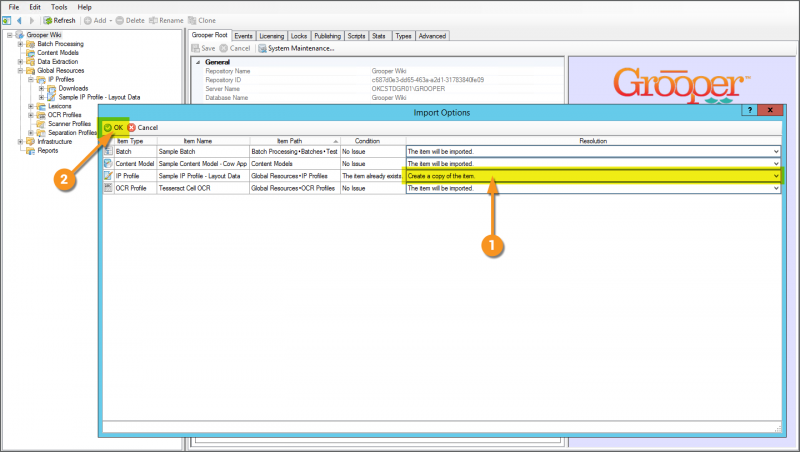
Task: Click the Add toolbar button
Action: 97,20
